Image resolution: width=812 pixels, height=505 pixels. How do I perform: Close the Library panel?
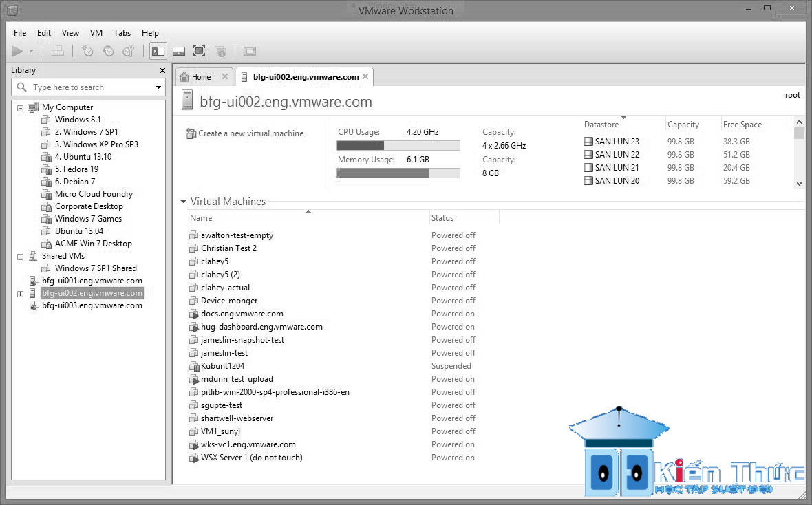(162, 70)
